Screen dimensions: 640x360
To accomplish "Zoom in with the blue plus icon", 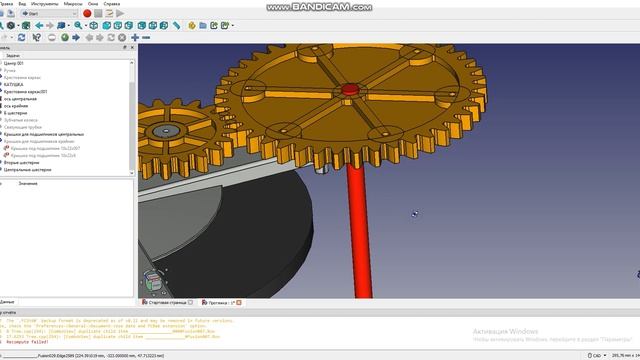I will 135,37.
